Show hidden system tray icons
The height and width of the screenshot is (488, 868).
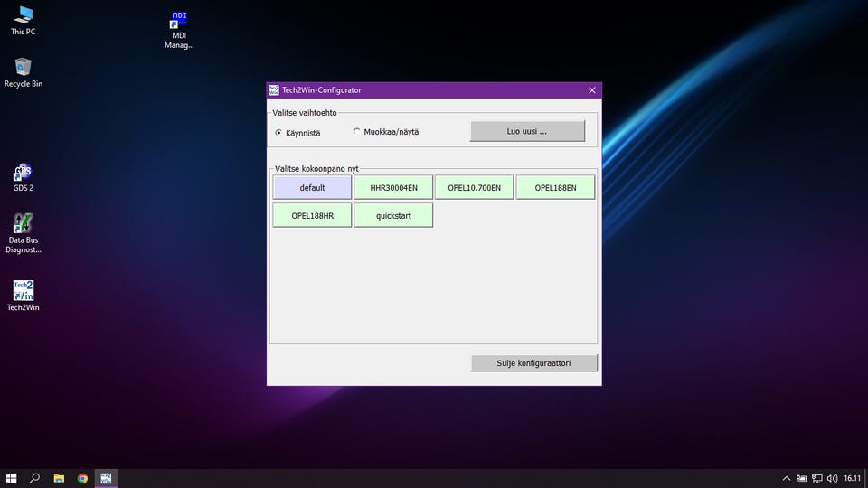786,479
